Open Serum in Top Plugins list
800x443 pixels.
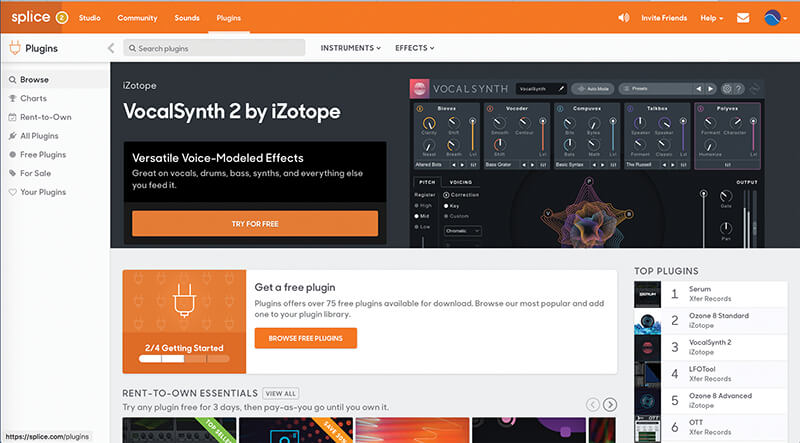click(x=710, y=294)
